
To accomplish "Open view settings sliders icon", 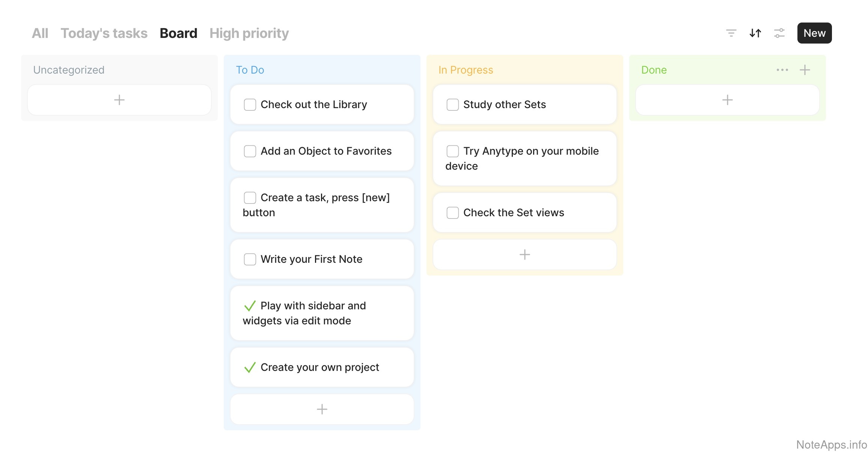I will tap(779, 33).
